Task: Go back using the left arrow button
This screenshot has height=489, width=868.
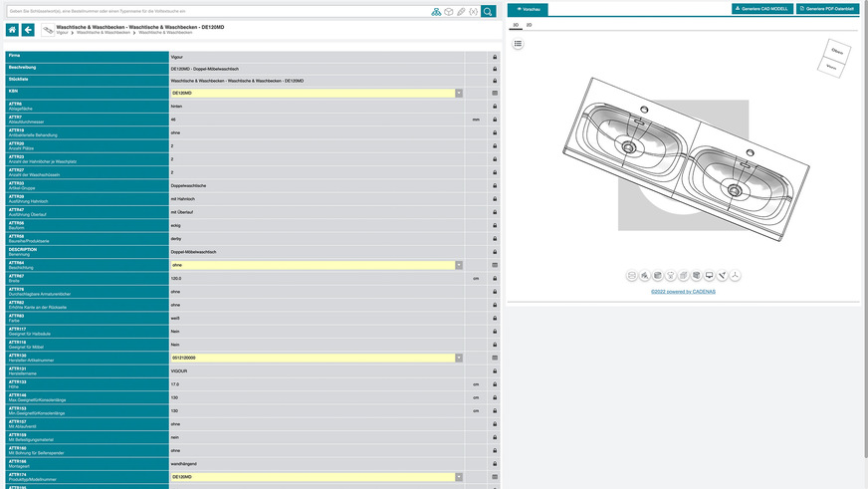Action: pyautogui.click(x=28, y=30)
